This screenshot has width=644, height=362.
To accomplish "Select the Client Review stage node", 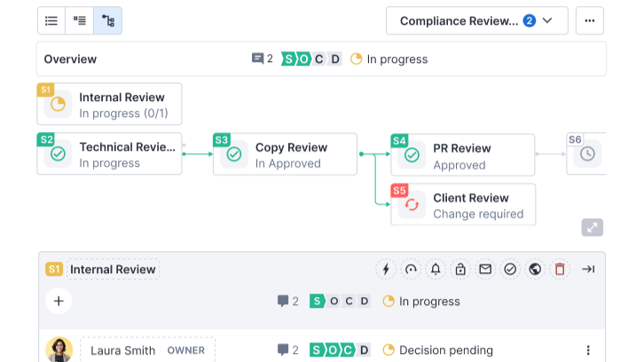I will pos(462,205).
